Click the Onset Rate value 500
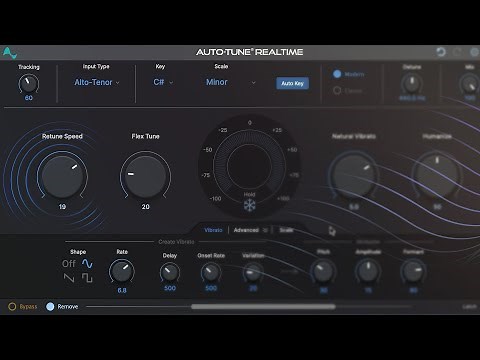Image resolution: width=480 pixels, height=360 pixels. click(x=211, y=288)
